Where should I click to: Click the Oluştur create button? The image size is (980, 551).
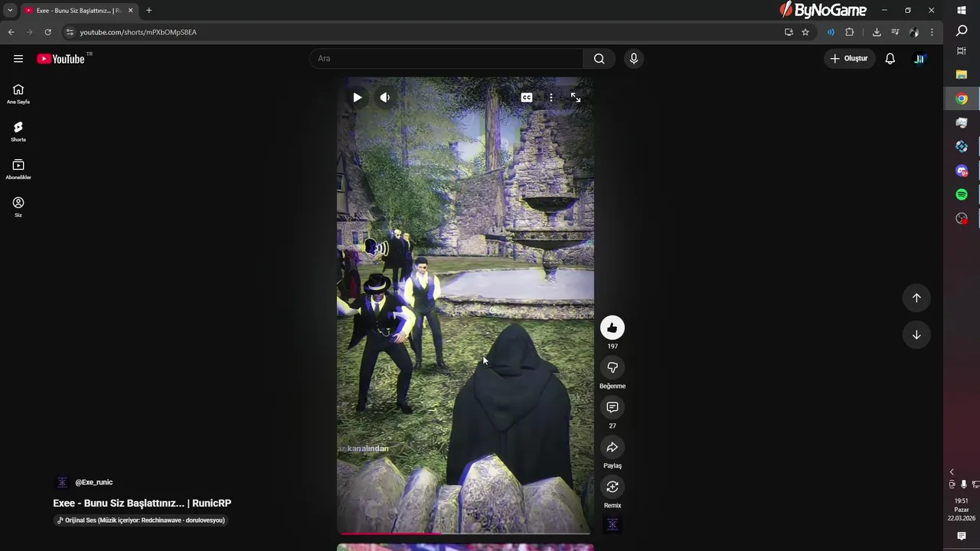(850, 58)
